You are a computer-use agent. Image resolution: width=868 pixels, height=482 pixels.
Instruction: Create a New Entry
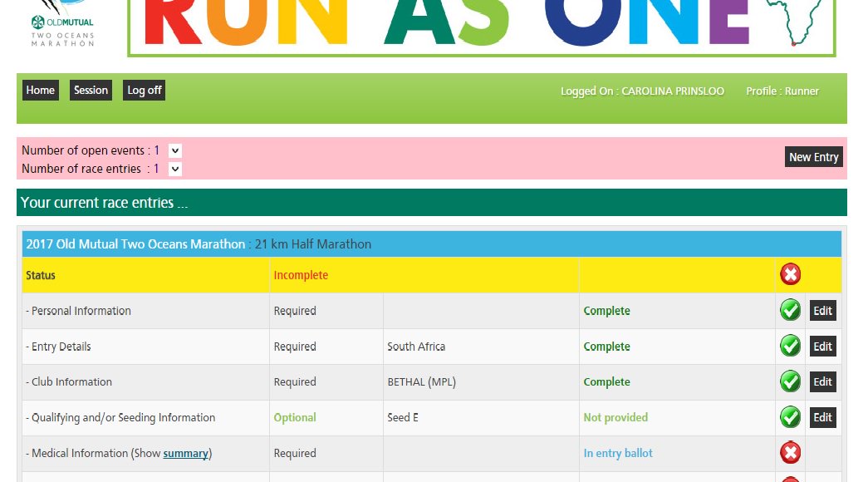(814, 157)
